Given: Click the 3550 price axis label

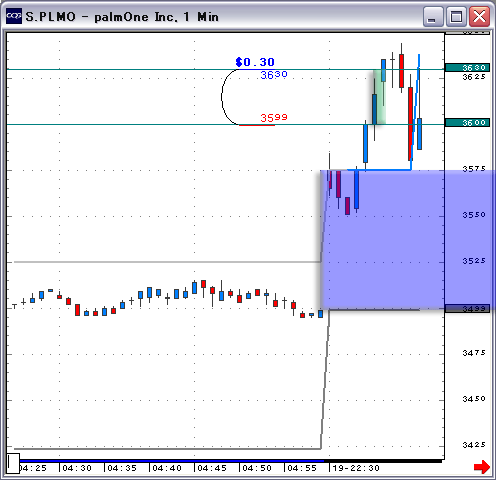Looking at the screenshot, I should 474,215.
